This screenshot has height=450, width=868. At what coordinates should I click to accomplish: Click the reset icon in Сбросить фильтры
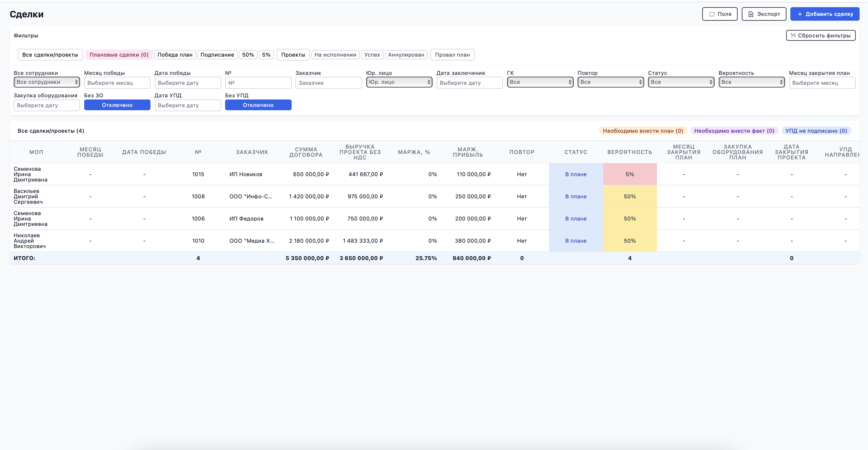(x=793, y=35)
